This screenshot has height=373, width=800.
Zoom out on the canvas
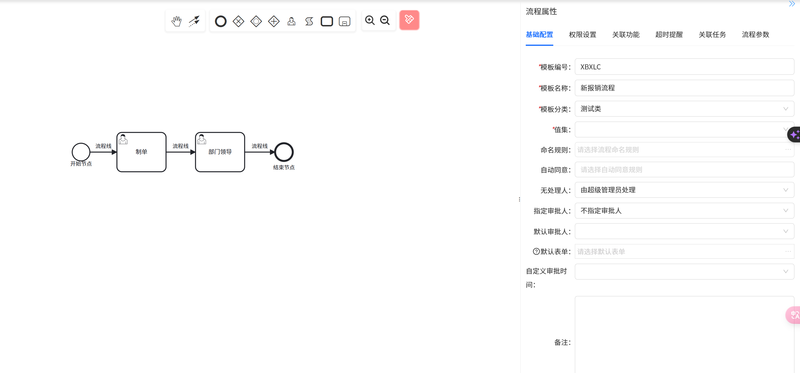pyautogui.click(x=385, y=20)
